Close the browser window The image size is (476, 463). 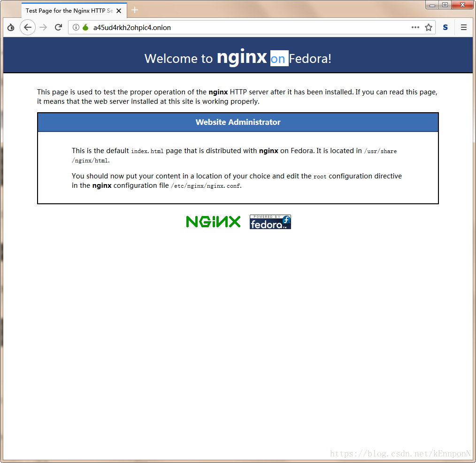pyautogui.click(x=462, y=5)
